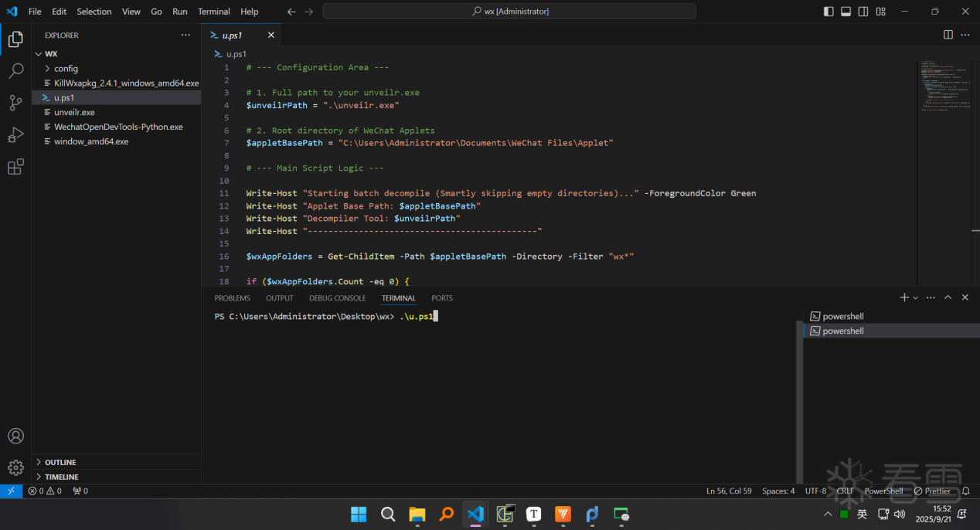Viewport: 980px width, 530px height.
Task: Open the Source Control view
Action: coord(15,103)
